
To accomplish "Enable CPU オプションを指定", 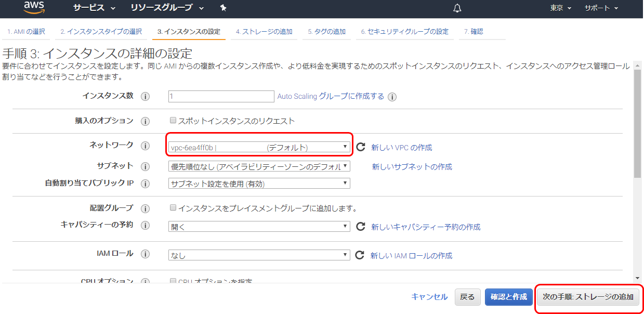I will 173,280.
